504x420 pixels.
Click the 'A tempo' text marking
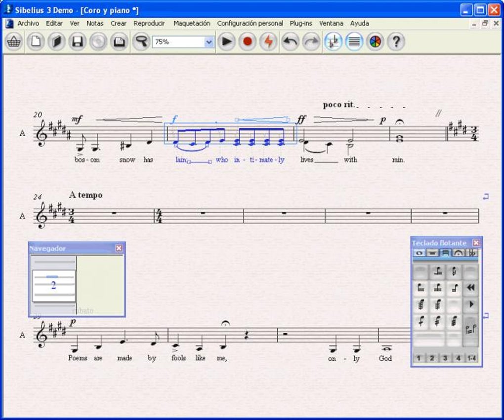(x=85, y=195)
